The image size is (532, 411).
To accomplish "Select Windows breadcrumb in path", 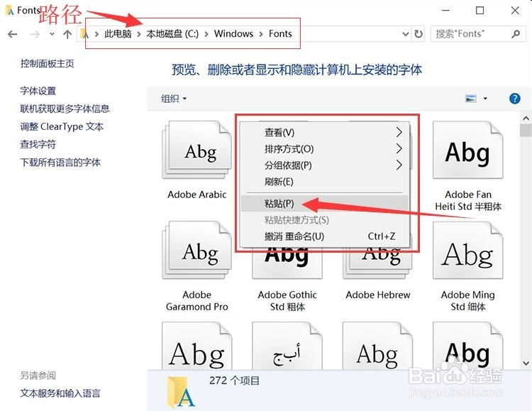I will click(x=233, y=33).
